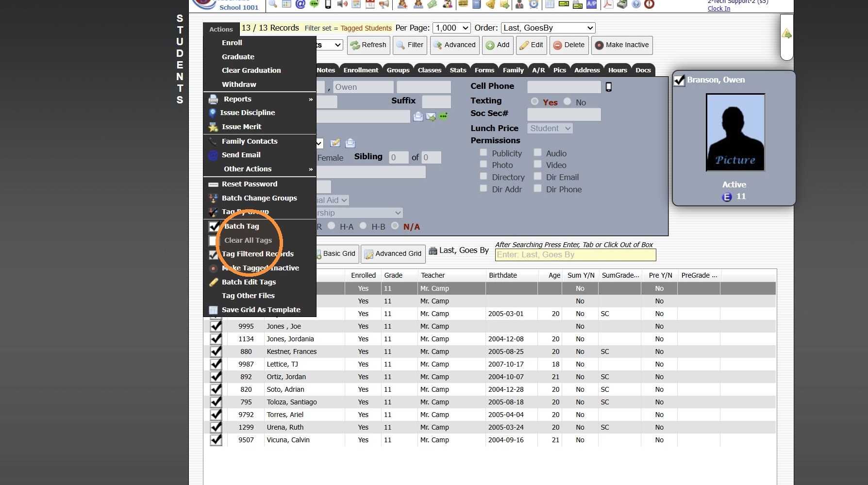Image resolution: width=868 pixels, height=485 pixels.
Task: Click the binoculars icon beside Last, Goes By
Action: pos(433,251)
